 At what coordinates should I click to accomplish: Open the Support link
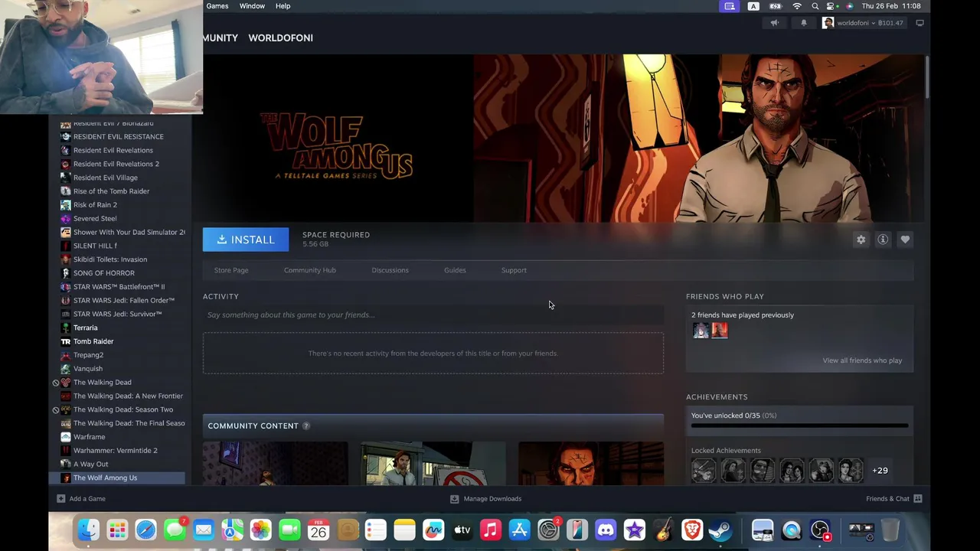point(514,270)
